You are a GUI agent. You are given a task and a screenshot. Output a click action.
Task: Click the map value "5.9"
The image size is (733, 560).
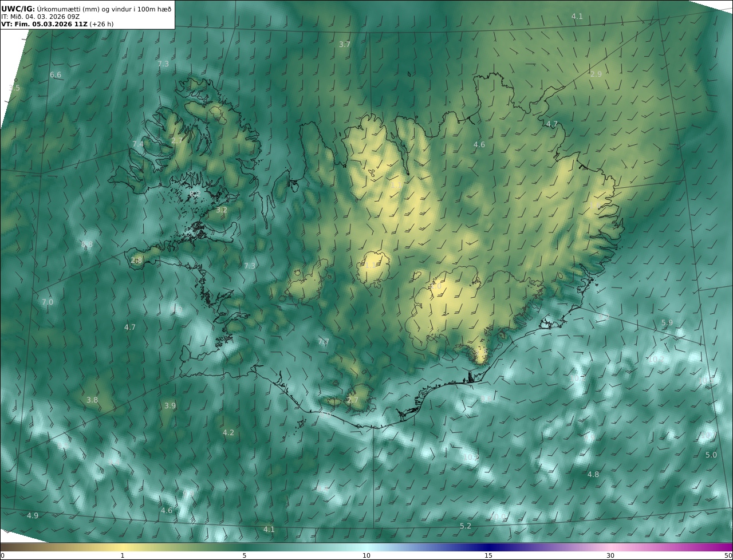pos(667,323)
